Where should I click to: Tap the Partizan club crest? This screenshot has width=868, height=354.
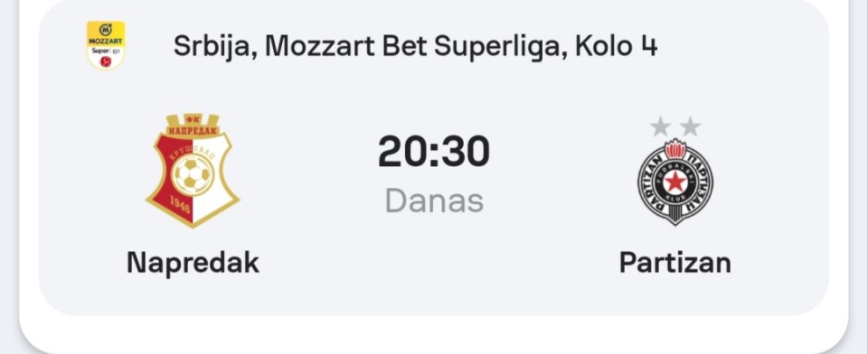(x=675, y=182)
